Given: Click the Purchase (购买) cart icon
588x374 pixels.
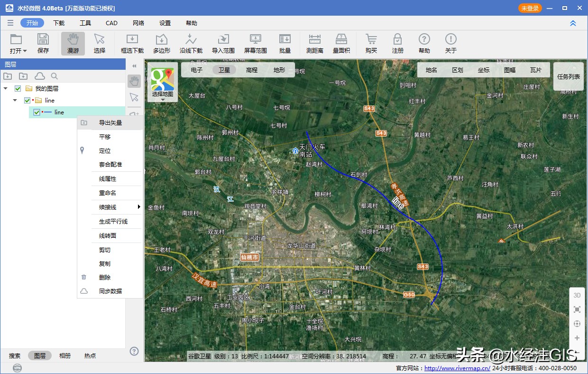Looking at the screenshot, I should (371, 39).
